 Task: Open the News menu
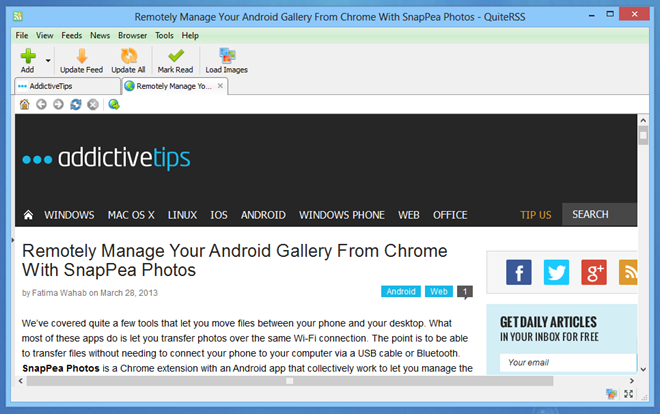tap(100, 35)
